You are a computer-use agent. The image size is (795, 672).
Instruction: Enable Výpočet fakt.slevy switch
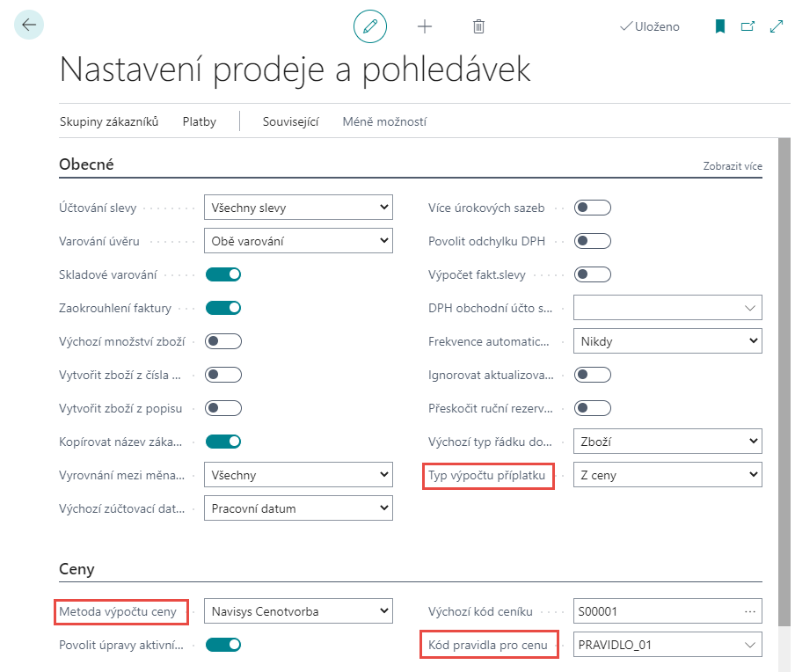pyautogui.click(x=592, y=274)
